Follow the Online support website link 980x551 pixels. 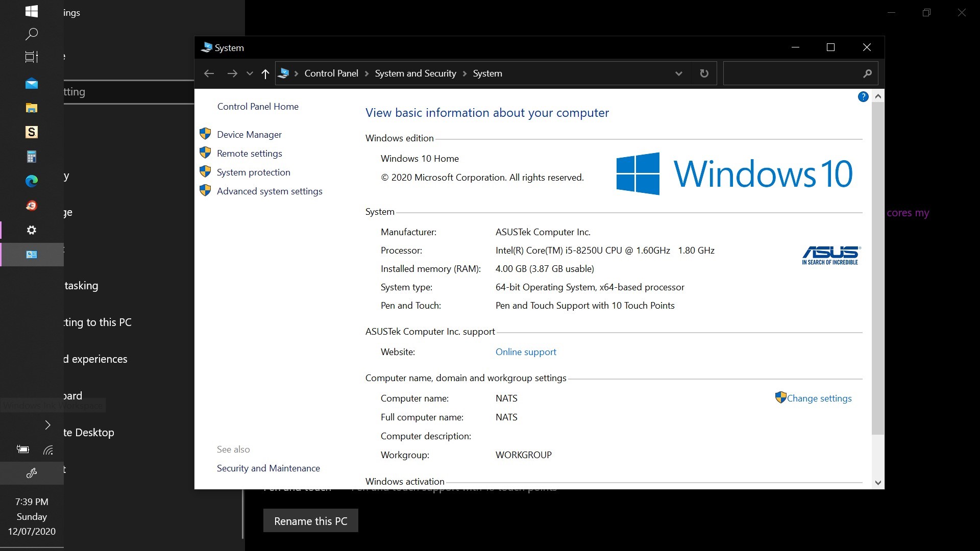pyautogui.click(x=526, y=352)
